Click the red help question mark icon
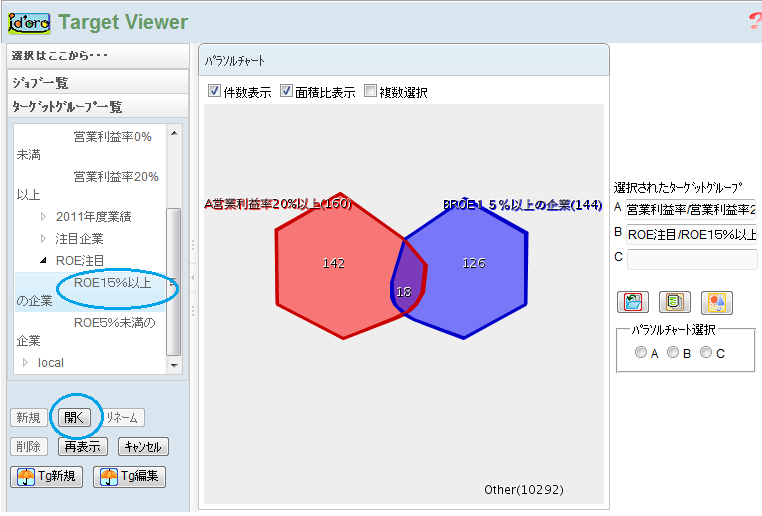 pyautogui.click(x=754, y=22)
